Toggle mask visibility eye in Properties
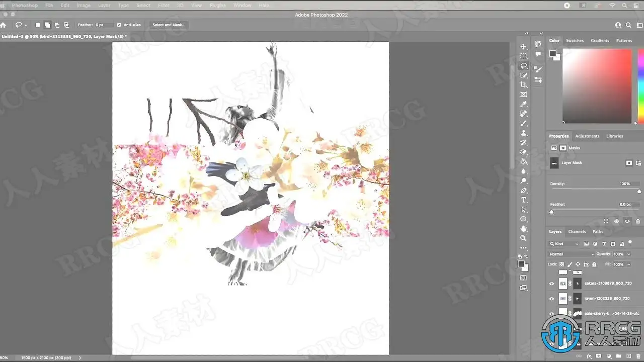This screenshot has width=644, height=362. pyautogui.click(x=627, y=221)
